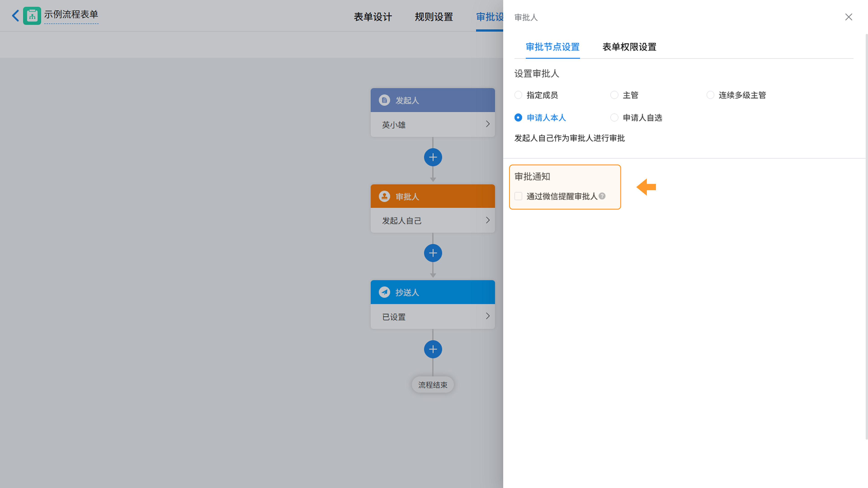Choose the 申请人自选 radio option
Image resolution: width=868 pixels, height=488 pixels.
[614, 117]
